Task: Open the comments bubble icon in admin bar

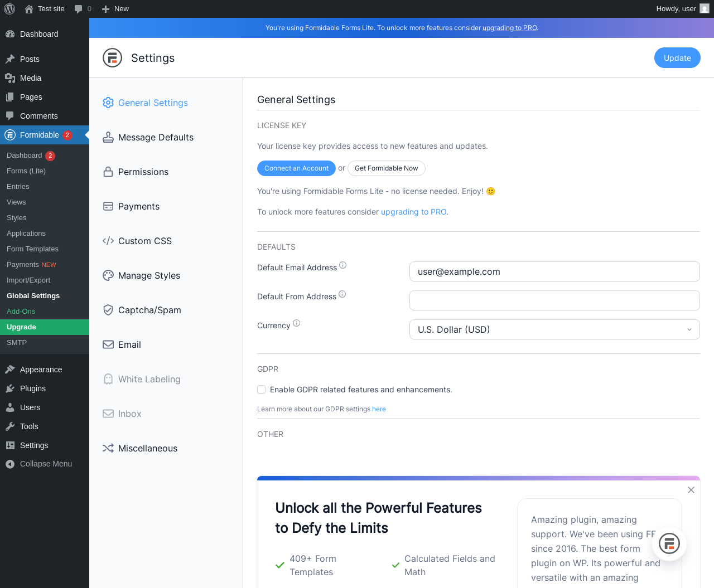Action: (79, 9)
